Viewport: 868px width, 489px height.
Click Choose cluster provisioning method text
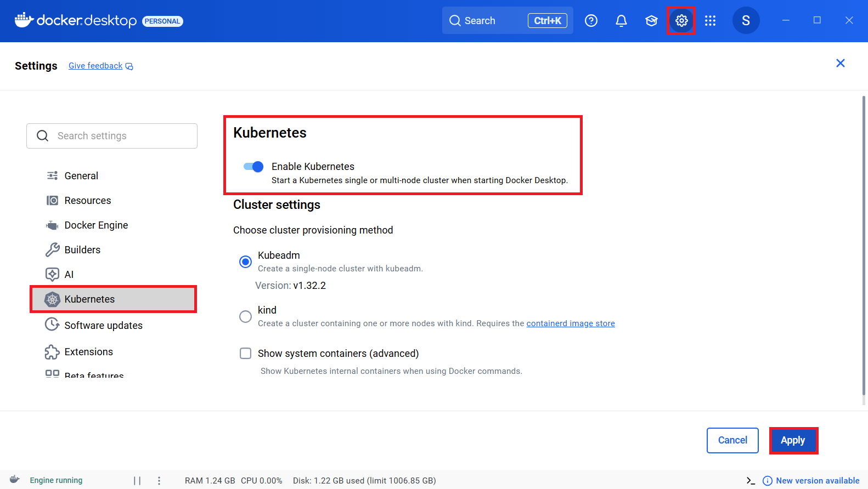click(313, 230)
